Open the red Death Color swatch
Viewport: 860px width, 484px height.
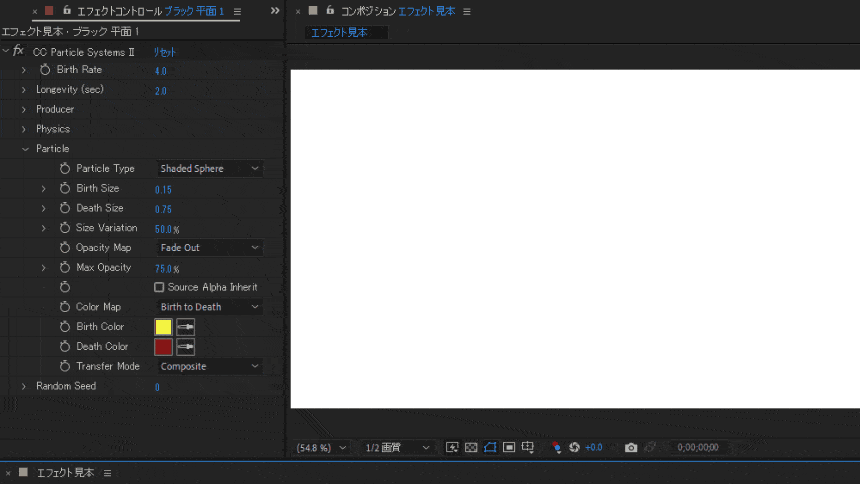pyautogui.click(x=163, y=347)
